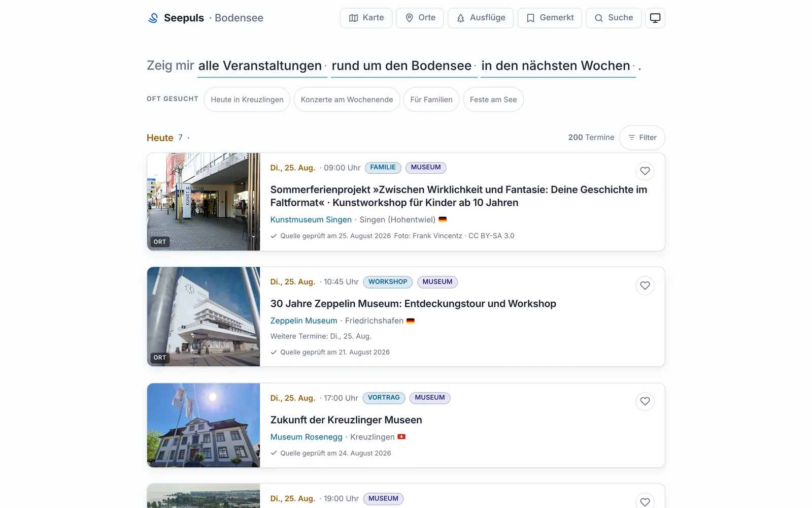Screen dimensions: 812x508
Task: Click 'Quelle geprüft am 25. August 2026'
Action: point(335,236)
